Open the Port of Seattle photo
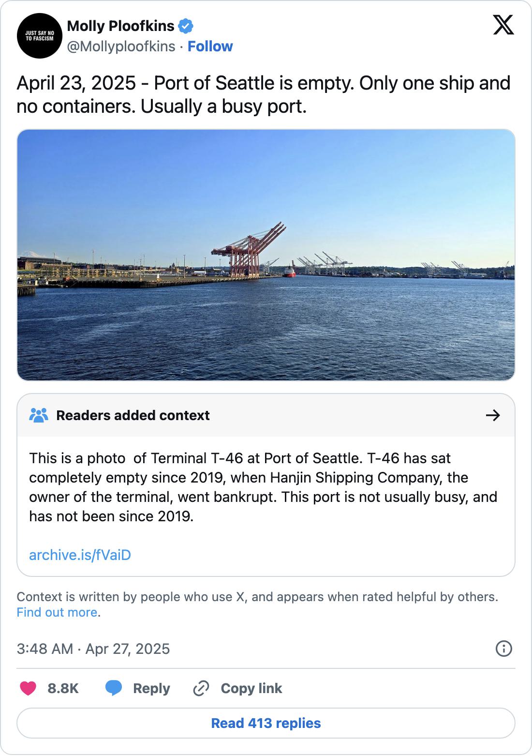 [266, 255]
